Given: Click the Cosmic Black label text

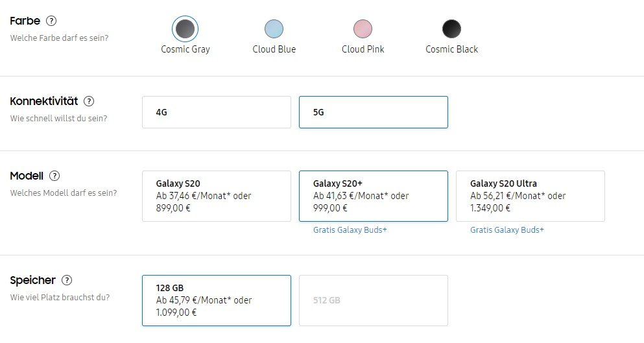Looking at the screenshot, I should (x=451, y=49).
